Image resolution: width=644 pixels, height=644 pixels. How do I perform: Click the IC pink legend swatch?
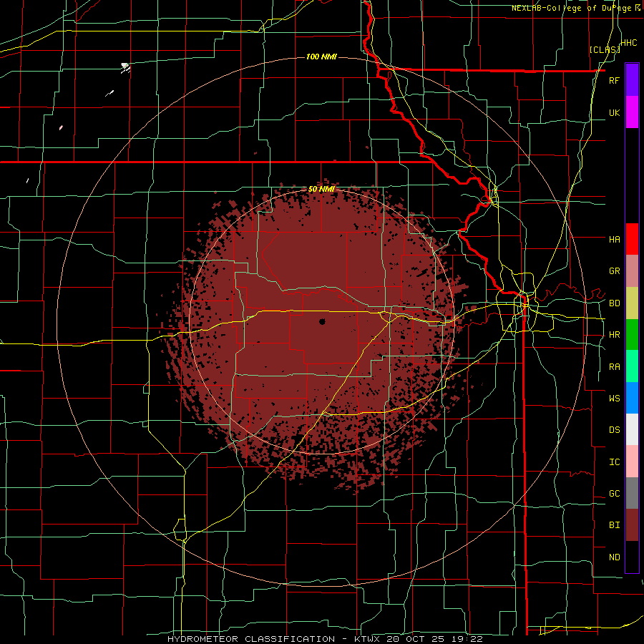click(632, 462)
